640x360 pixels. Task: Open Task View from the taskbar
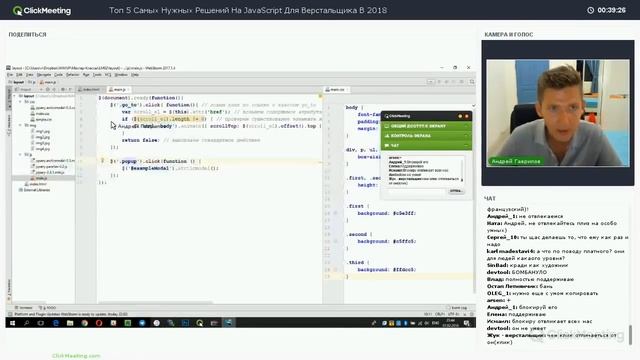coord(41,323)
